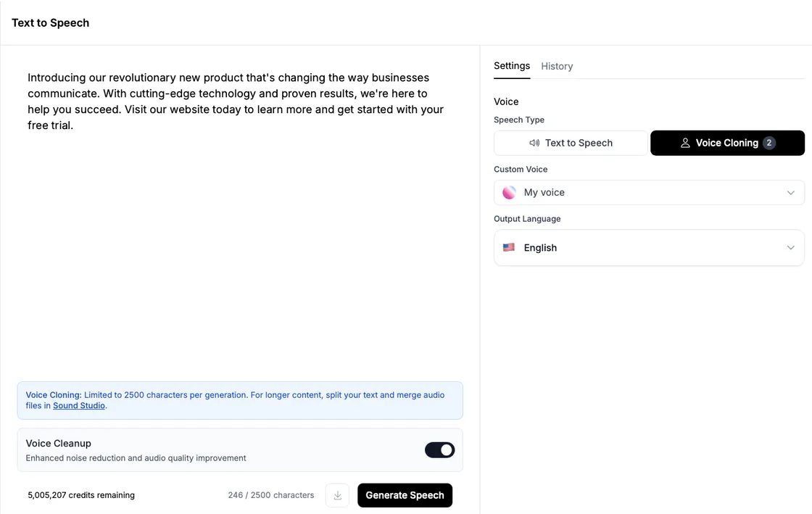Click the number 2 badge on Voice Cloning
Viewport: 812px width, 514px height.
769,143
